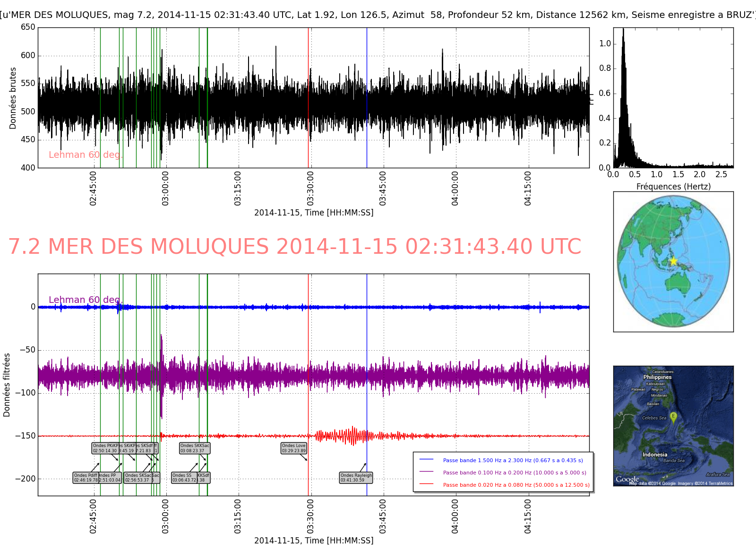This screenshot has height=551, width=756.
Task: Click the Données filtrées y-axis label
Action: 7,385
